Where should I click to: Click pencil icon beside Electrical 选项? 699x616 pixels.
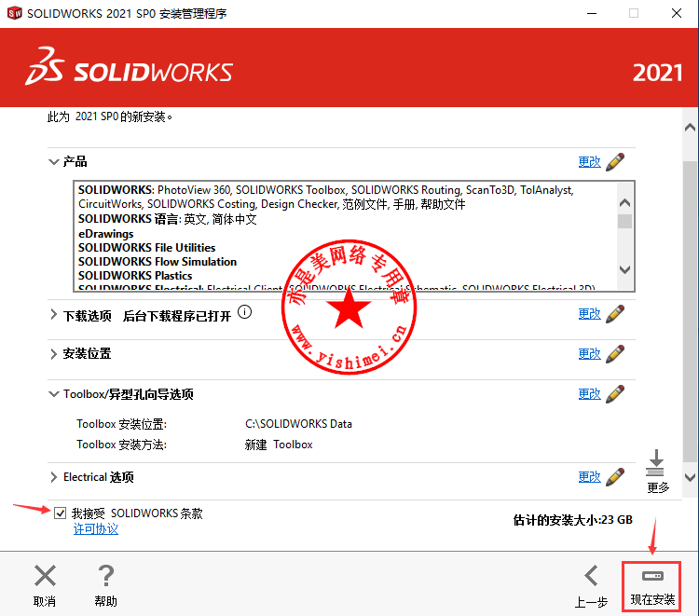pos(615,477)
